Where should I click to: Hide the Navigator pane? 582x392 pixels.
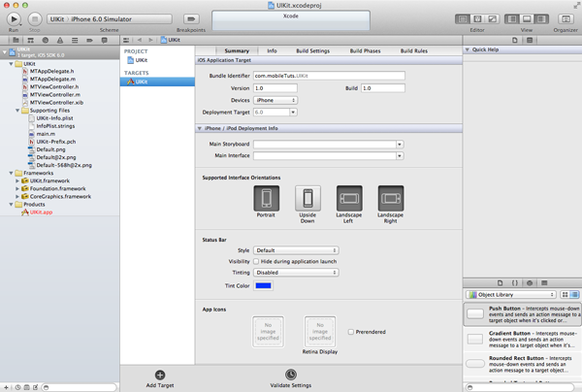click(x=512, y=19)
